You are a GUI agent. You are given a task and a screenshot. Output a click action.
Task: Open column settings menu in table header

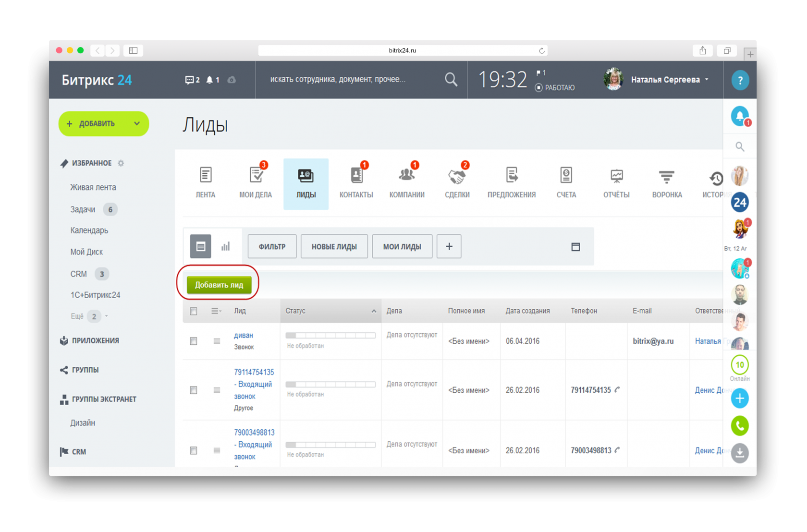[216, 311]
